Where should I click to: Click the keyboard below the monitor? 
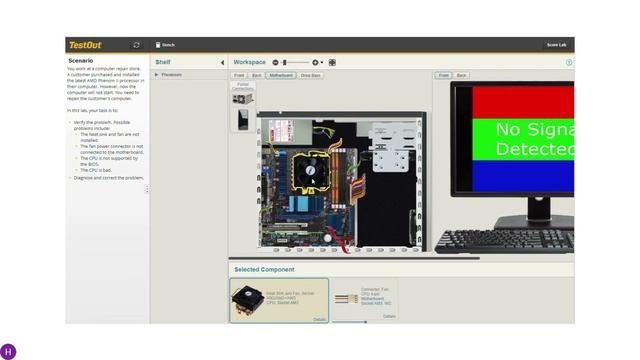coord(504,241)
